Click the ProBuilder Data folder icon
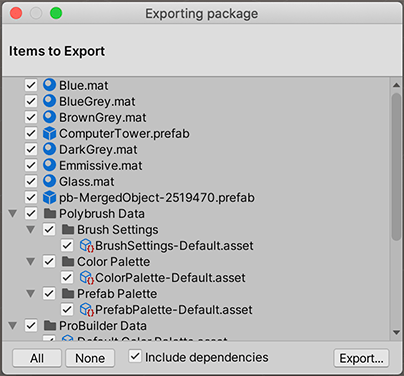Screen dimensions: 404x376 tap(50, 325)
